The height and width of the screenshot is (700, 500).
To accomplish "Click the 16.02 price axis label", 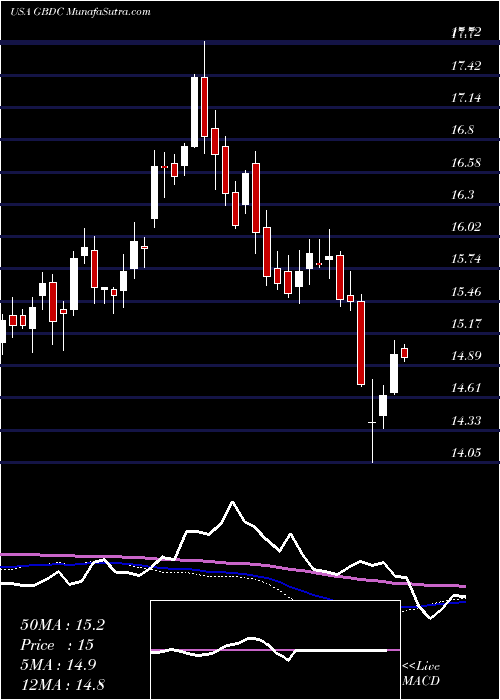I will click(x=466, y=226).
